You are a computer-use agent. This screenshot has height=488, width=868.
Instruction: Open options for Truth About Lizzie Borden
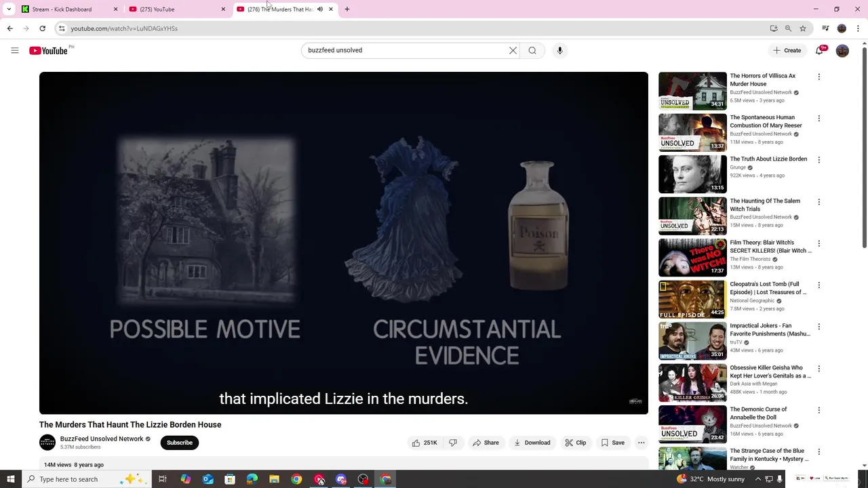pos(818,160)
